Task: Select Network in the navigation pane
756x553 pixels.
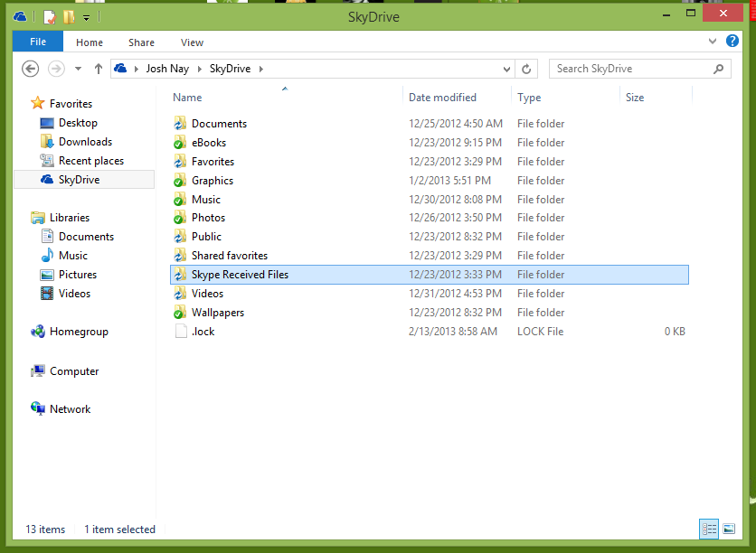Action: pyautogui.click(x=70, y=409)
